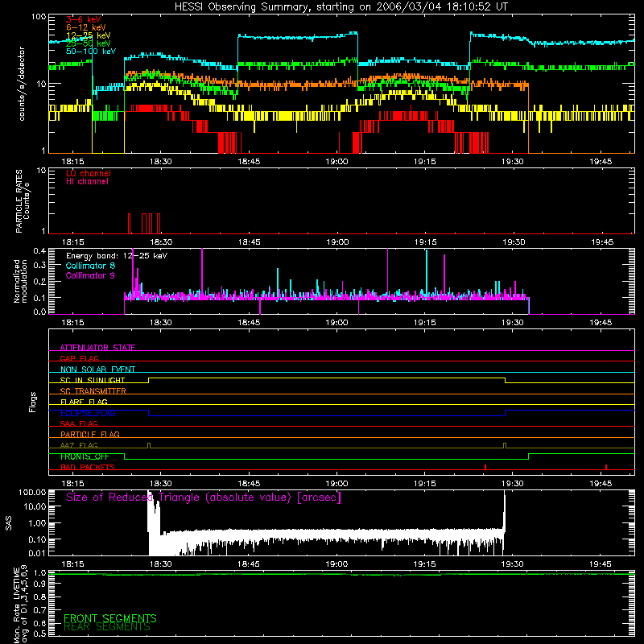Screen dimensions: 644x644
Task: Click the BAD_PACKETS red tick near 19:25
Action: [x=485, y=467]
